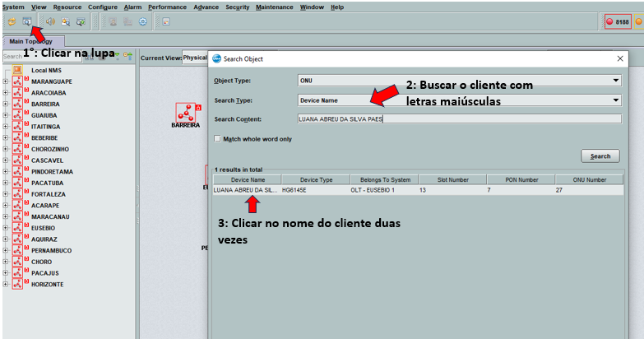Close the Search Object dialog
This screenshot has height=339, width=644.
coord(619,58)
